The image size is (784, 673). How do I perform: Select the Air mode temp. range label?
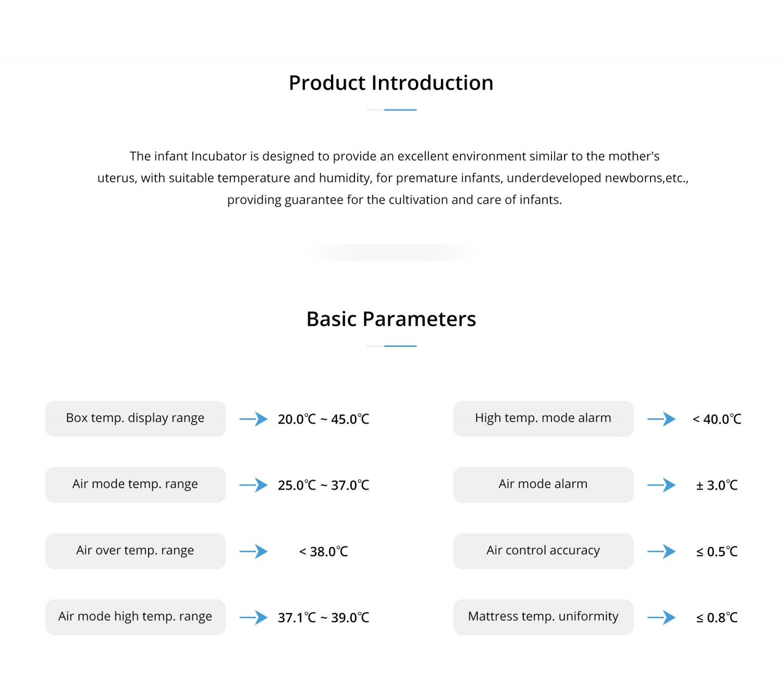point(136,485)
